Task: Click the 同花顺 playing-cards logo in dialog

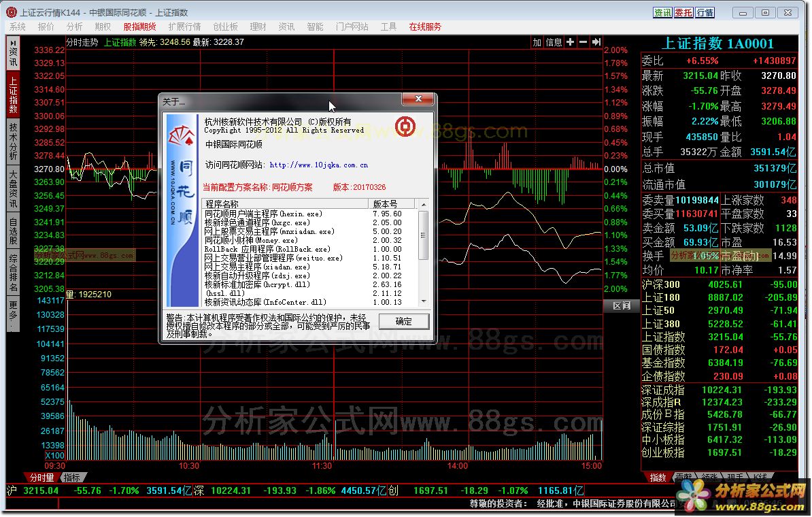Action: [x=181, y=136]
